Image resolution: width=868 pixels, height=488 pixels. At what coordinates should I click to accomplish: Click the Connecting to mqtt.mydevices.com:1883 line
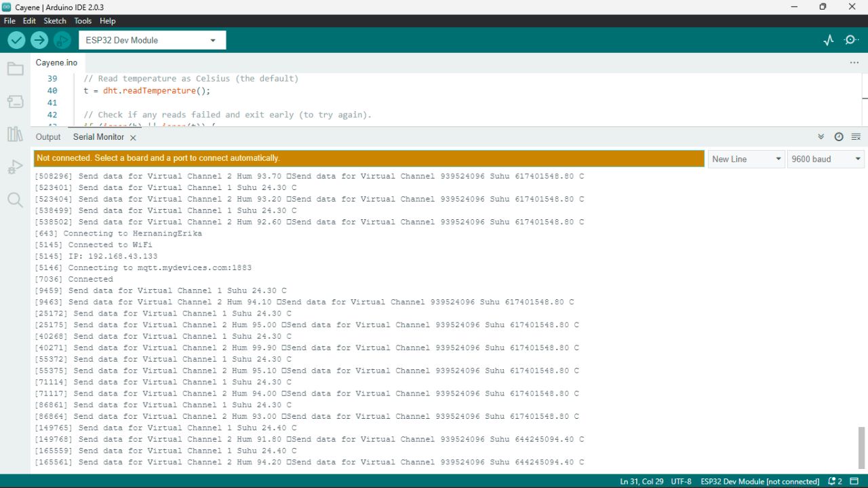tap(143, 268)
